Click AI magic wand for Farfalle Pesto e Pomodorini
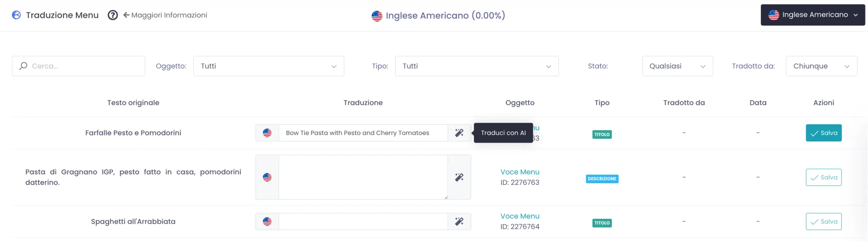Screen dimensions: 868x242 click(x=459, y=133)
